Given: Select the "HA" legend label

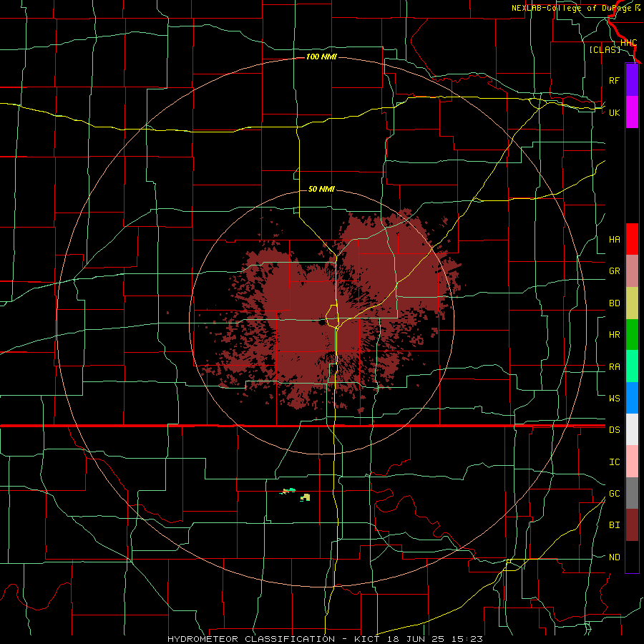Looking at the screenshot, I should pyautogui.click(x=614, y=239).
